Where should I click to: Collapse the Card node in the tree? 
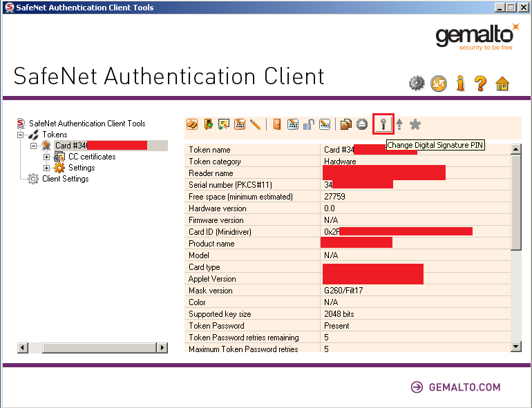click(34, 146)
